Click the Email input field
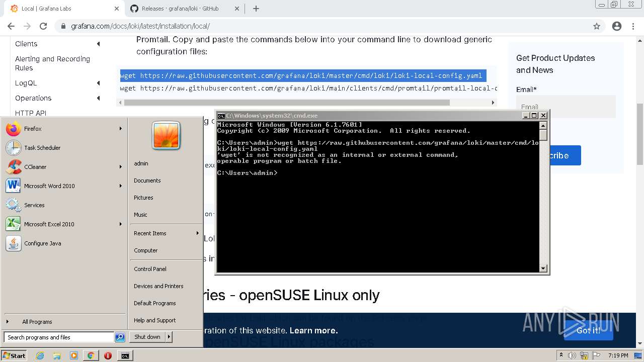 [x=566, y=107]
